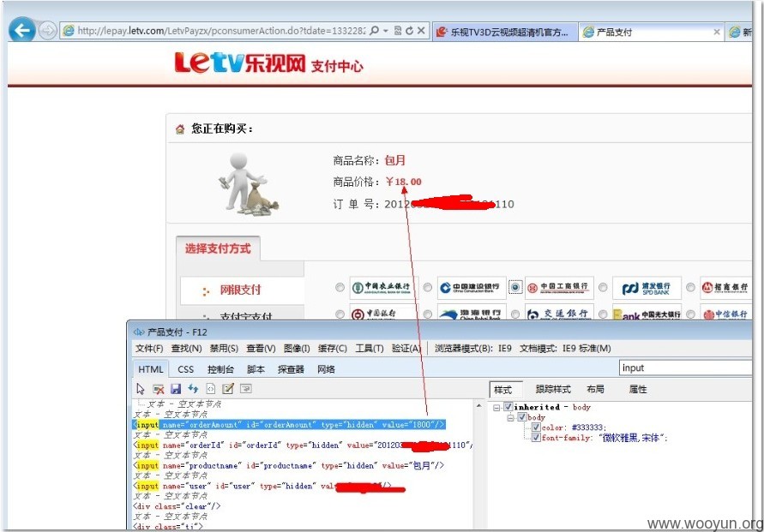Viewport: 764px width, 532px height.
Task: Open the 查看(V) menu
Action: click(261, 349)
